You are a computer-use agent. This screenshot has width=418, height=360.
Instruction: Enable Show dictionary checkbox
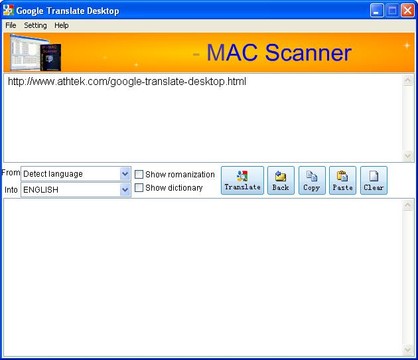point(139,188)
